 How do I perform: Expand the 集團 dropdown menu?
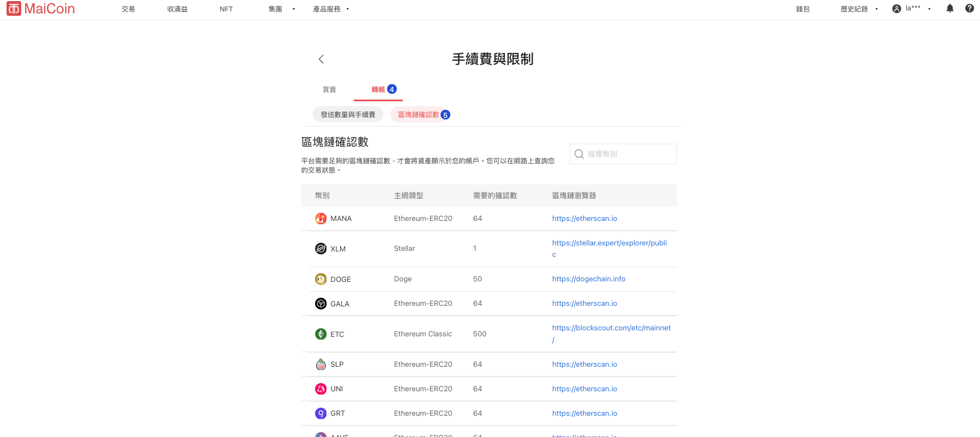[282, 9]
